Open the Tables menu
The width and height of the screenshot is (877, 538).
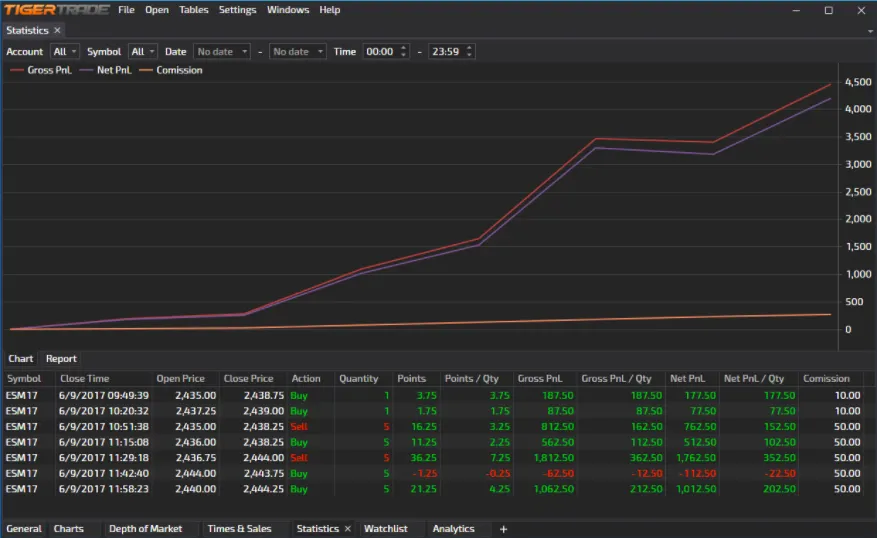click(194, 10)
